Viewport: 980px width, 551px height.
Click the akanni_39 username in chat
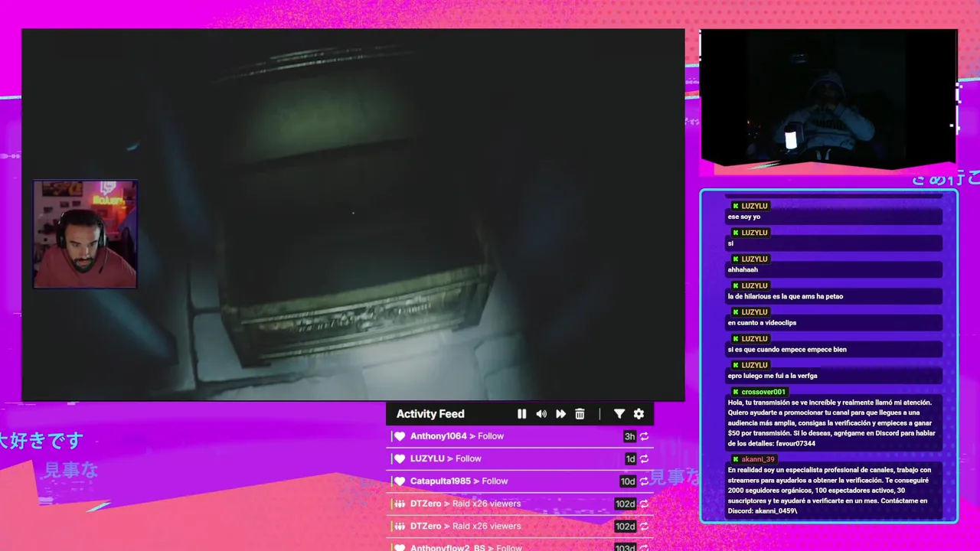click(x=758, y=459)
